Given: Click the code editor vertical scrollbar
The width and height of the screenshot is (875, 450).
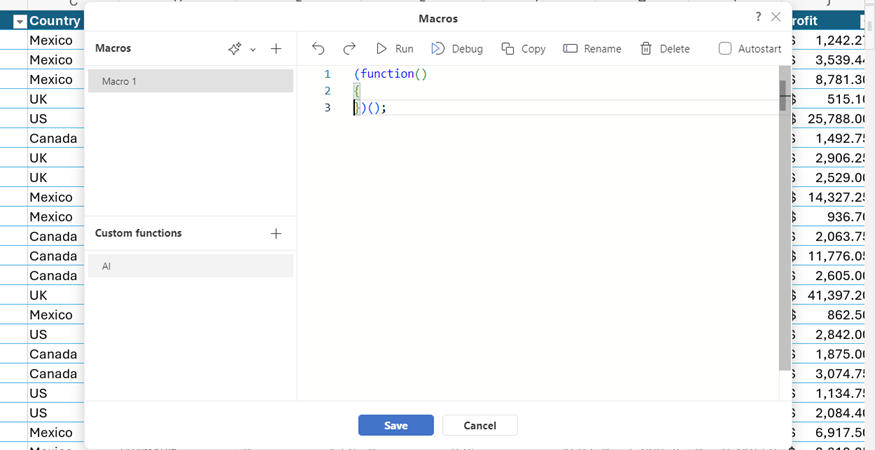Looking at the screenshot, I should coord(785,218).
